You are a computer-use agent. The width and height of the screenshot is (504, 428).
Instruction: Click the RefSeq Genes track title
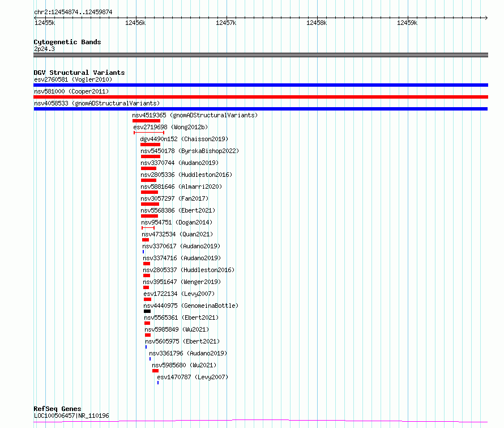point(58,409)
